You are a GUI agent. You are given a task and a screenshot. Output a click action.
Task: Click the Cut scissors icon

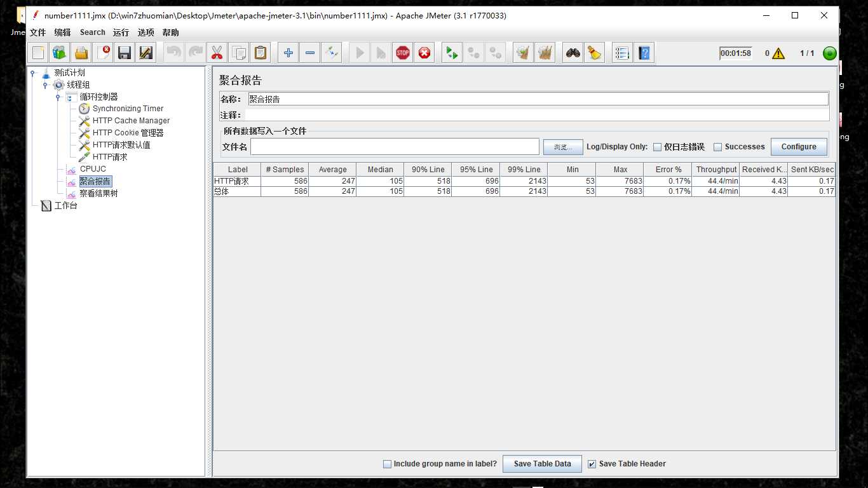tap(217, 53)
